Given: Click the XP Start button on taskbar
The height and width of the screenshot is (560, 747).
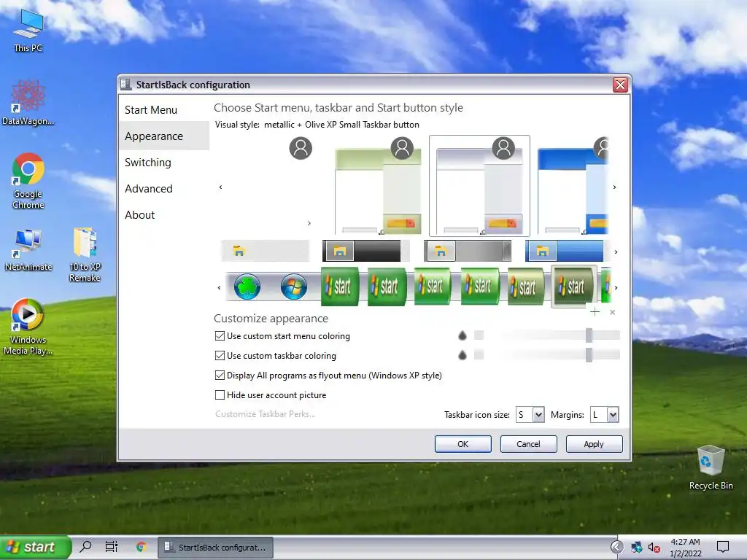Looking at the screenshot, I should (35, 547).
